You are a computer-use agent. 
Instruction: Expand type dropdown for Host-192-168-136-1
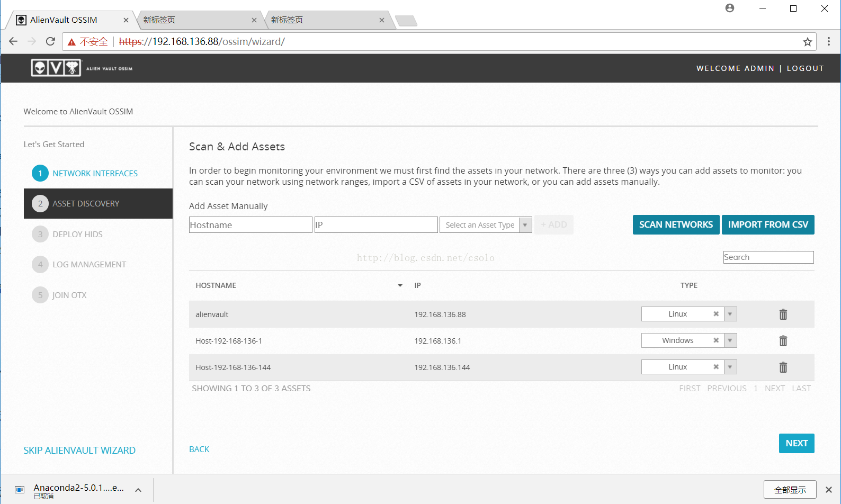pos(730,340)
